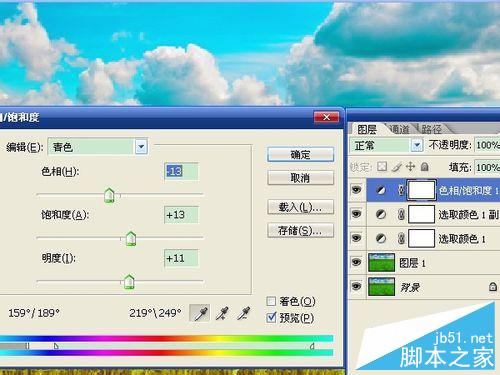Click the 219°\249° range text
Image resolution: width=500 pixels, height=375 pixels.
click(x=155, y=313)
